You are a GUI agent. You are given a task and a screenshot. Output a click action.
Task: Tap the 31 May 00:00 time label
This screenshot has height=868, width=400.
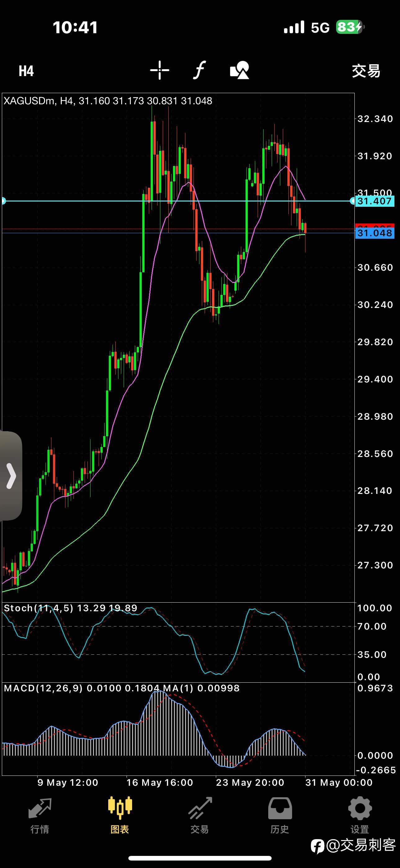coord(339,782)
